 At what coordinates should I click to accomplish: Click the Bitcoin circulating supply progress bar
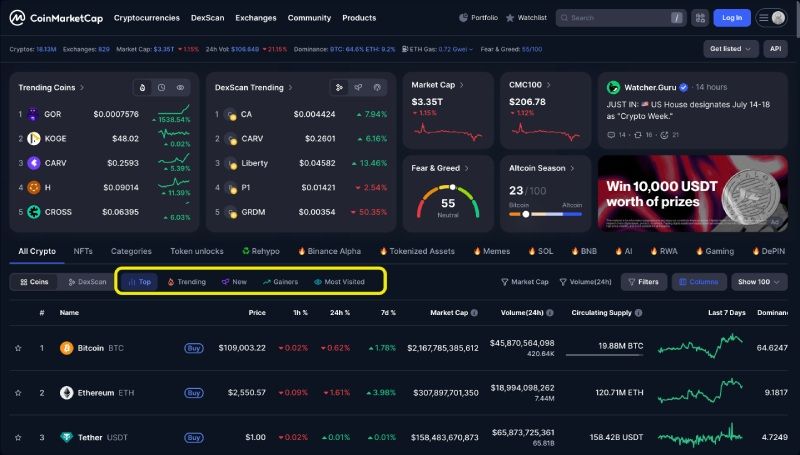(x=605, y=355)
